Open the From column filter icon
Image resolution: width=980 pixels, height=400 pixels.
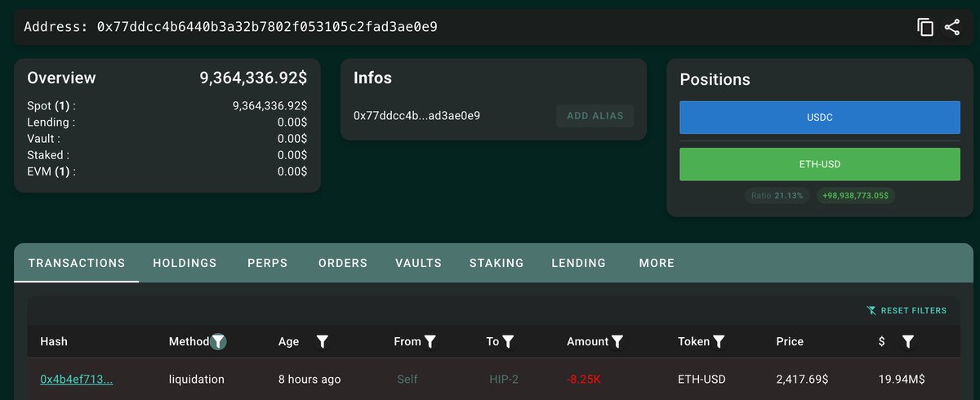point(430,342)
